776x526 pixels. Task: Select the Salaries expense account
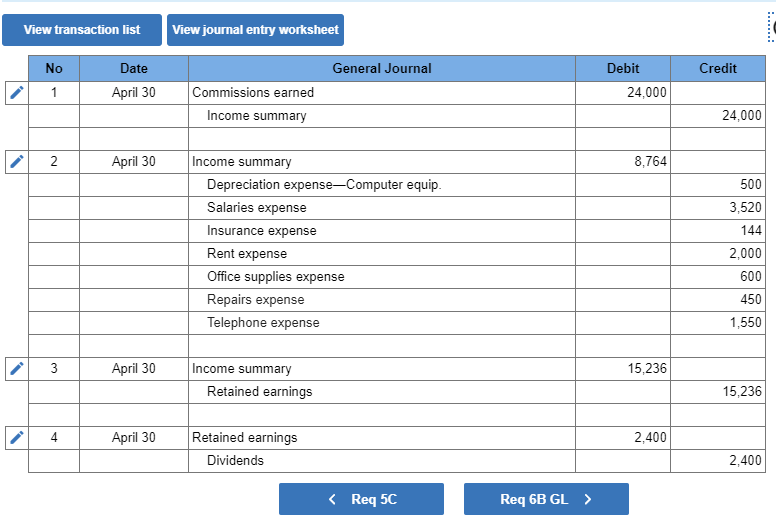tap(382, 208)
